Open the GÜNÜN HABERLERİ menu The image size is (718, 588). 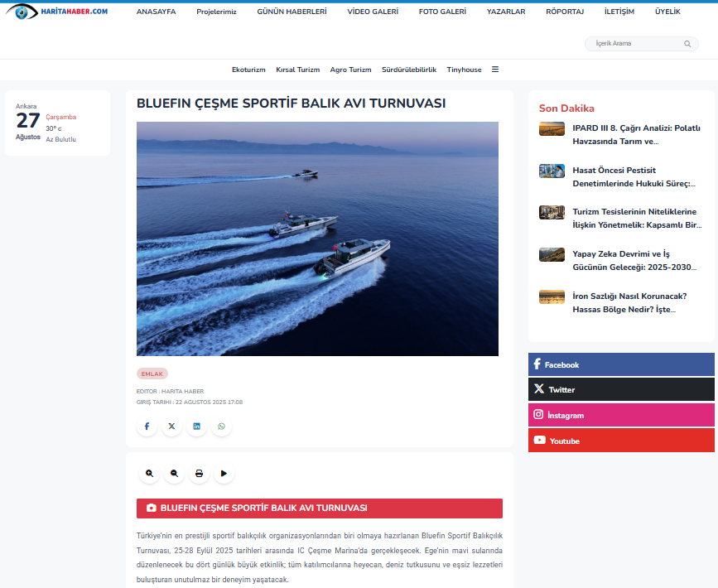292,12
